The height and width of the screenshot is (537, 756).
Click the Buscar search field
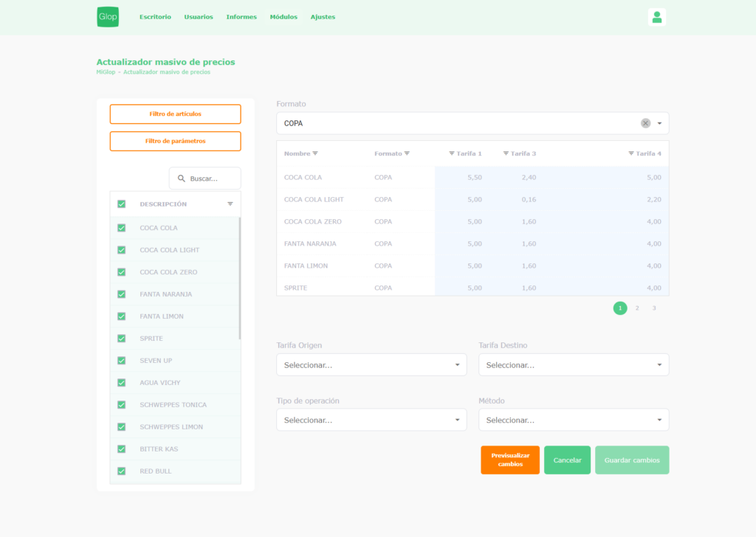[205, 179]
